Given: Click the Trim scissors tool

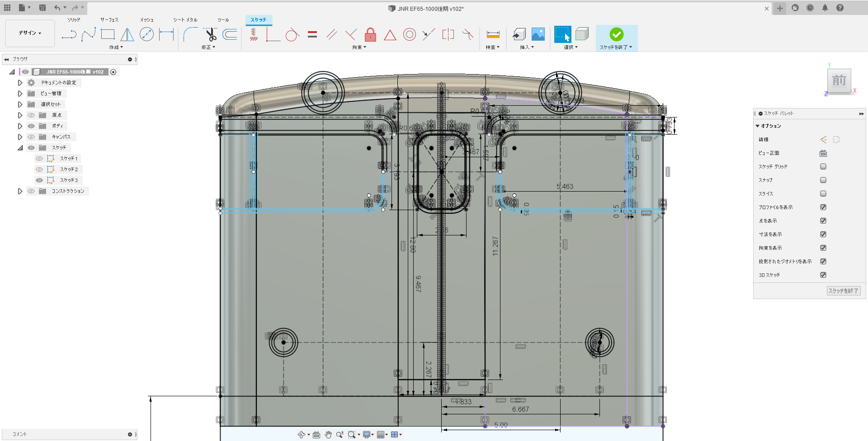Looking at the screenshot, I should (210, 34).
